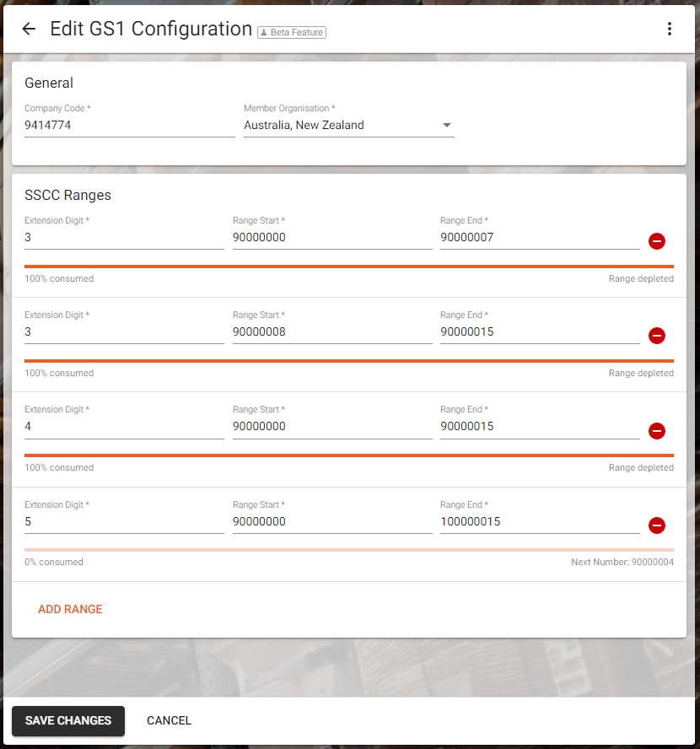Click the Member Organisation label

(x=289, y=109)
